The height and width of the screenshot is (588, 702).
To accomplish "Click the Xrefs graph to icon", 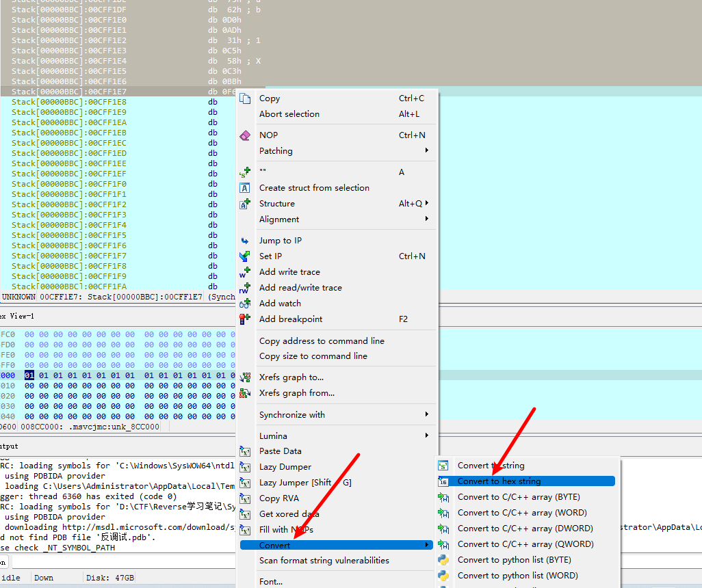I will point(245,377).
